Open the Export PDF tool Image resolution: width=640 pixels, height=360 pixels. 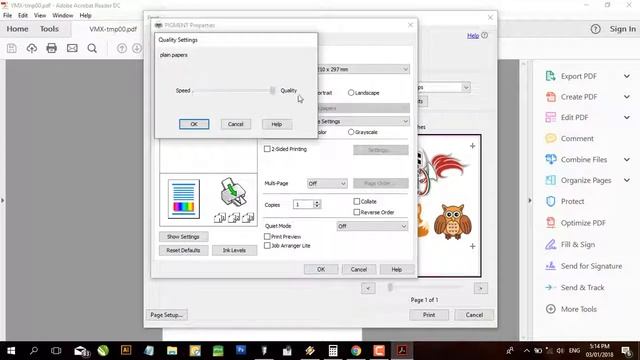pyautogui.click(x=578, y=76)
